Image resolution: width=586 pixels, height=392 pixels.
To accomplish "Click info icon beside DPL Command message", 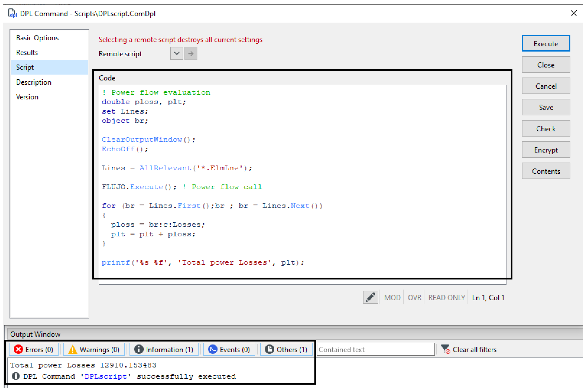I will (16, 376).
